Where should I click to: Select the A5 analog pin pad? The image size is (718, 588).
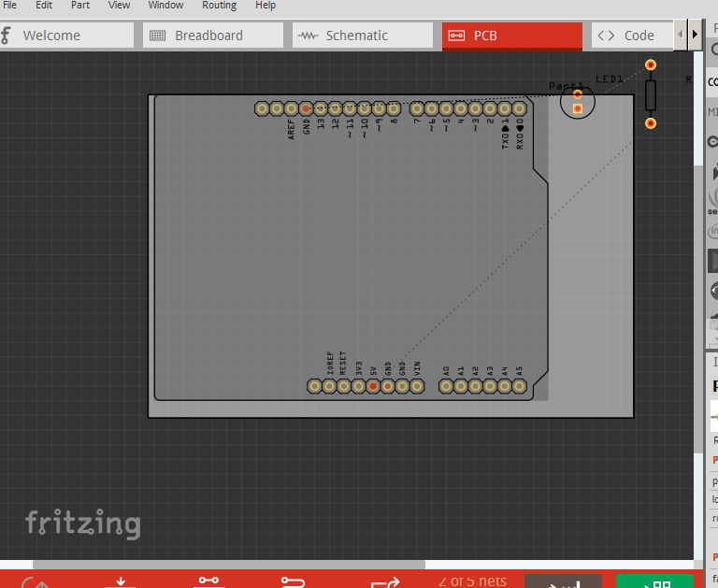519,386
